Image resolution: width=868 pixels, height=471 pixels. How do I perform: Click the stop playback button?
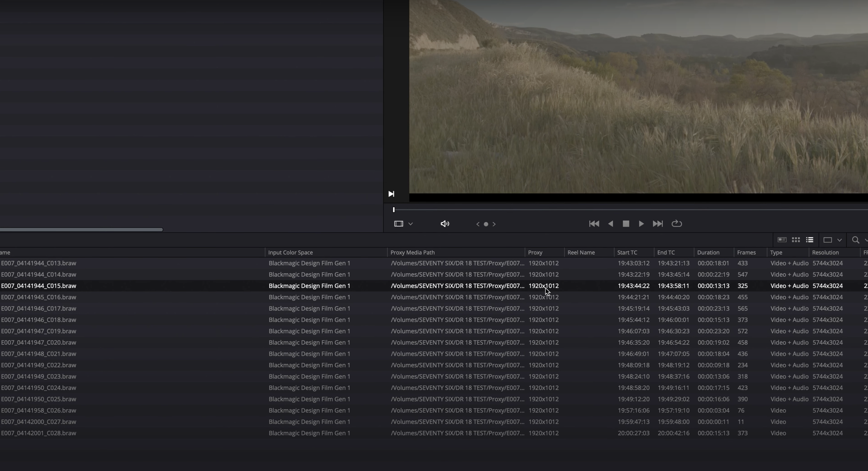click(626, 224)
